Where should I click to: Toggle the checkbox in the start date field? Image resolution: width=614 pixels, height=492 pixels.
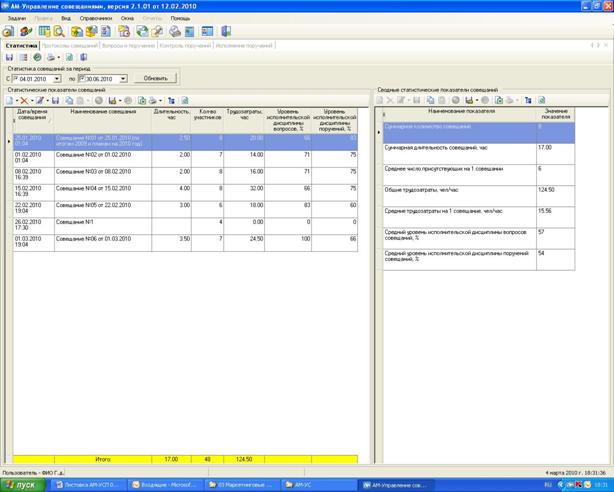[16, 78]
